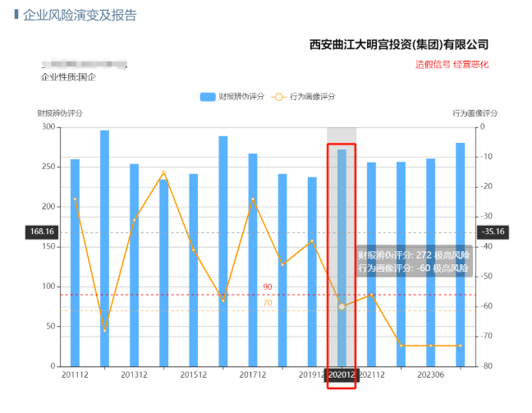Click the company name 西安曲江大明宫投资(集团)有限公司
Image resolution: width=532 pixels, height=413 pixels.
click(399, 44)
